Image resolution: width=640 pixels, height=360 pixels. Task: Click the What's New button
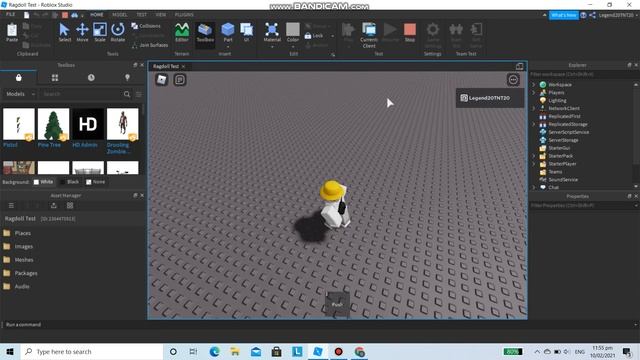click(564, 15)
